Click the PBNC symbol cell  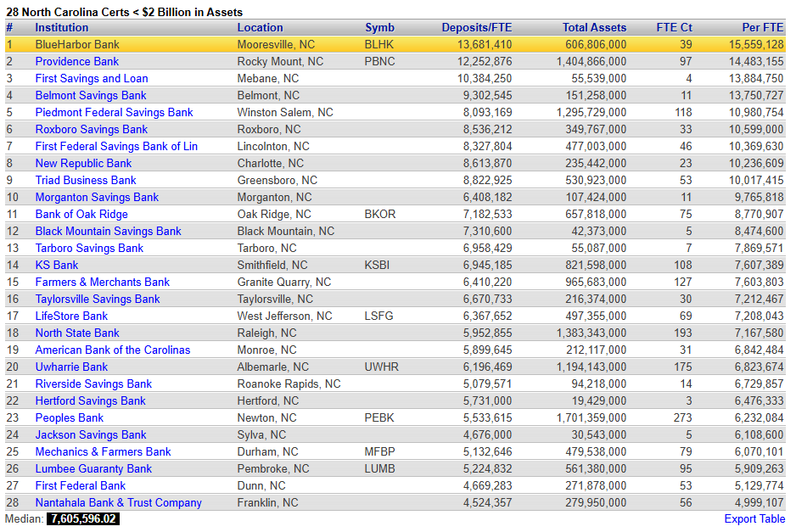(x=379, y=61)
